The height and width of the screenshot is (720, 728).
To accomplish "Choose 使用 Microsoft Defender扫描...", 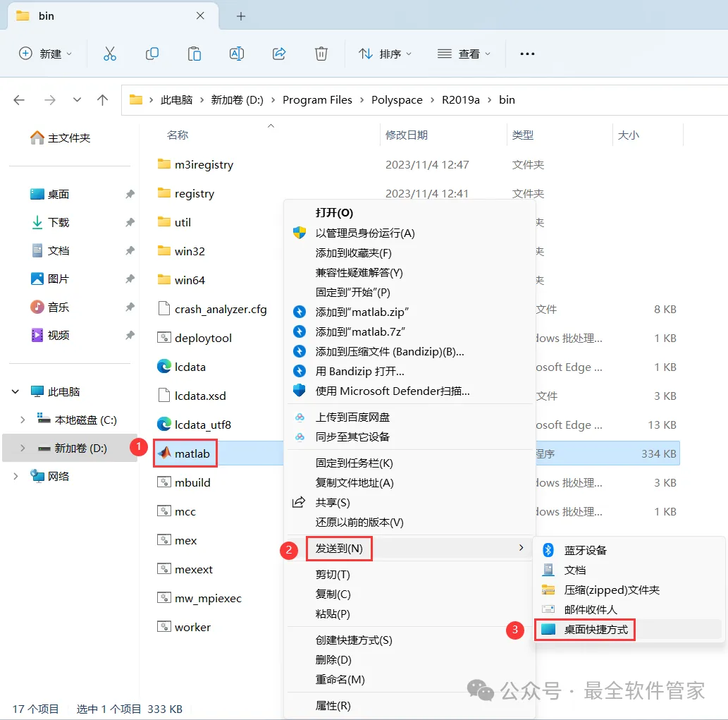I will 393,391.
